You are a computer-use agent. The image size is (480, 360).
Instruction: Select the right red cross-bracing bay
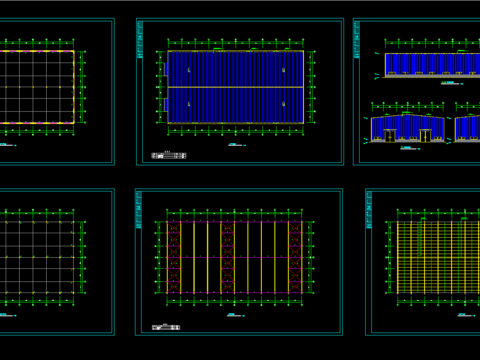[295, 257]
